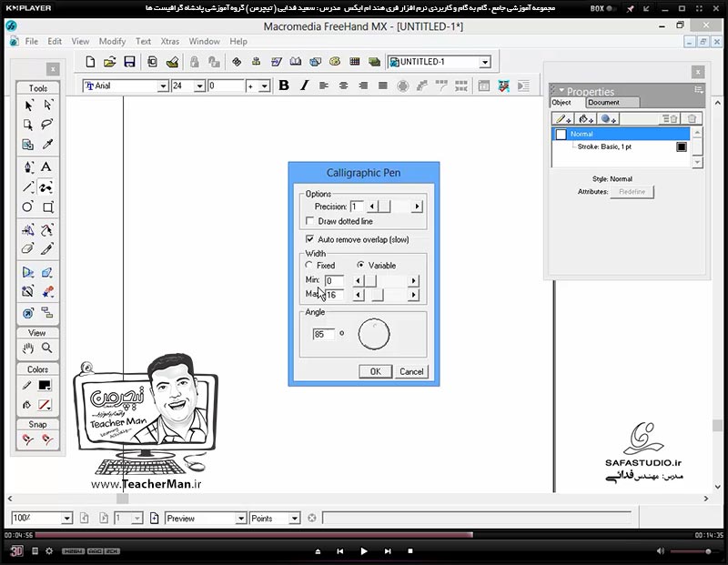
Task: Add effect in Properties panel
Action: (608, 119)
